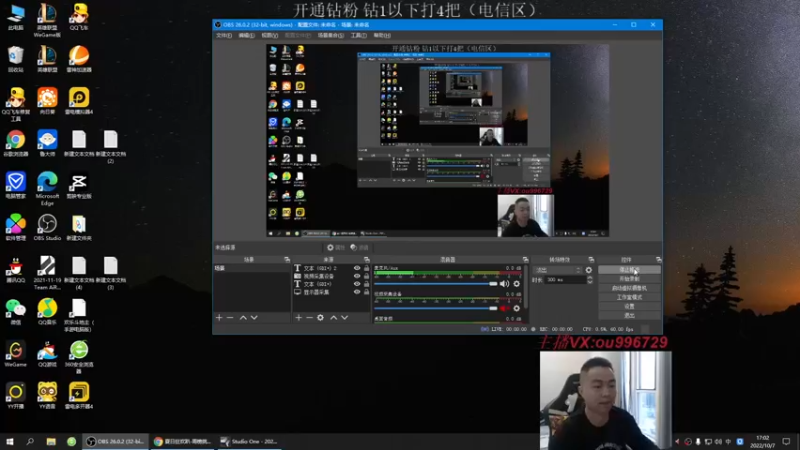The image size is (800, 450).
Task: Click the transition duration 300 ms field
Action: click(565, 280)
